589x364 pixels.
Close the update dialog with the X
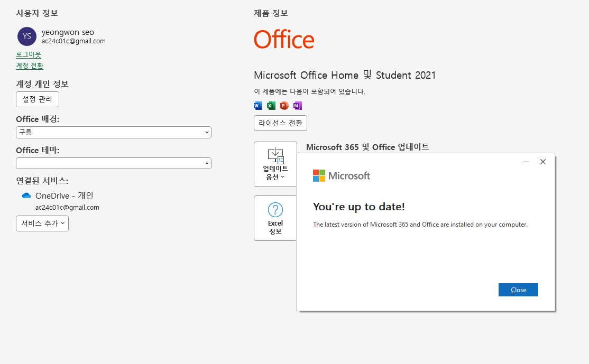point(543,162)
